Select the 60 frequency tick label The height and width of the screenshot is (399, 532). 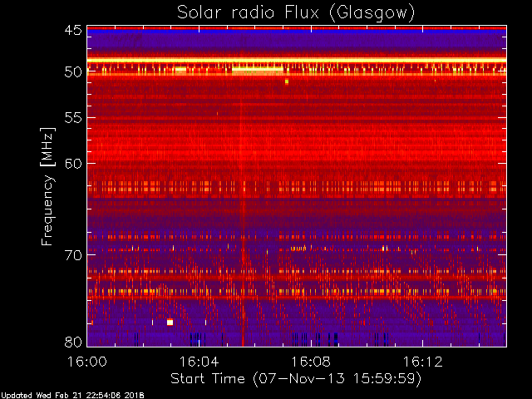click(x=73, y=164)
